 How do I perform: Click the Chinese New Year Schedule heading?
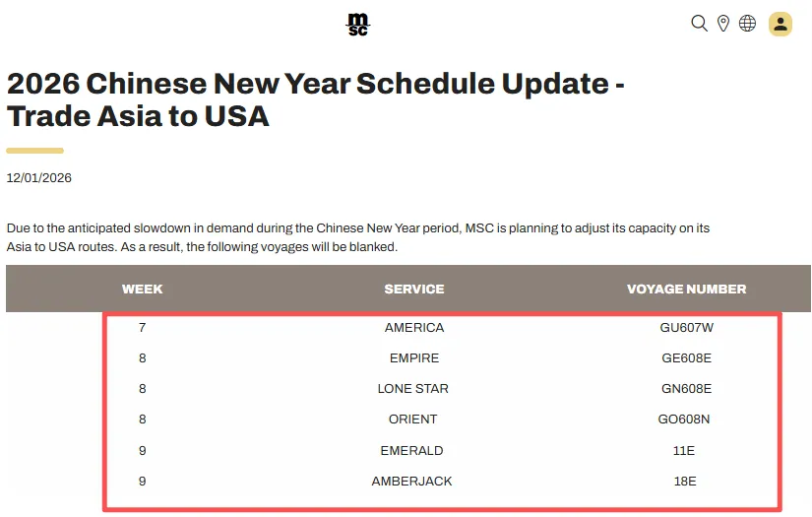click(x=315, y=99)
